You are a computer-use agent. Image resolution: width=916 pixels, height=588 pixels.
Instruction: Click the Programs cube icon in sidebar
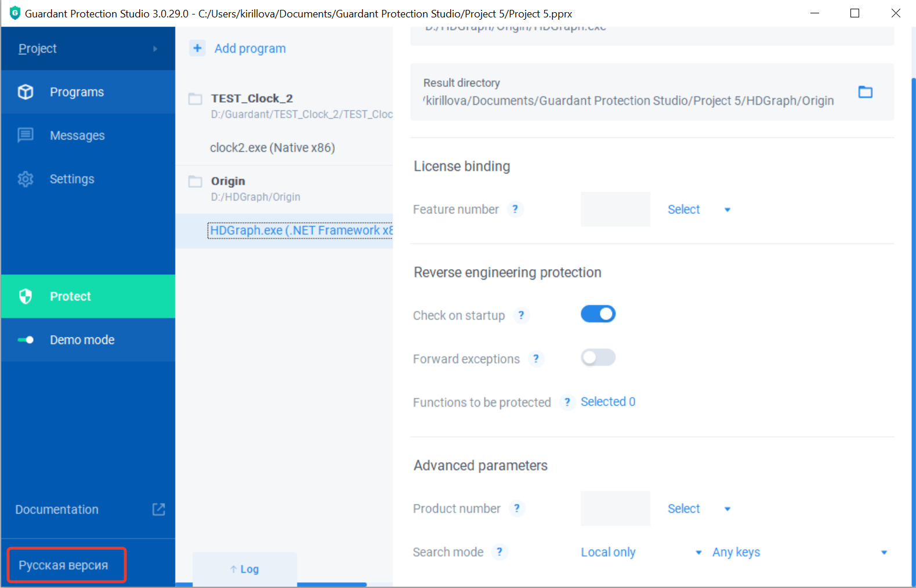coord(26,92)
